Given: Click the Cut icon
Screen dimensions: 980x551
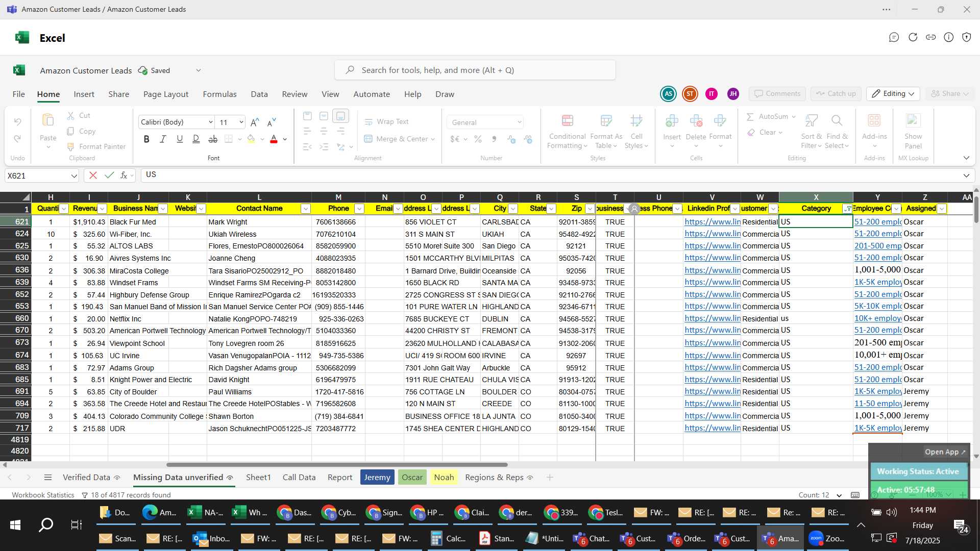Looking at the screenshot, I should 70,116.
